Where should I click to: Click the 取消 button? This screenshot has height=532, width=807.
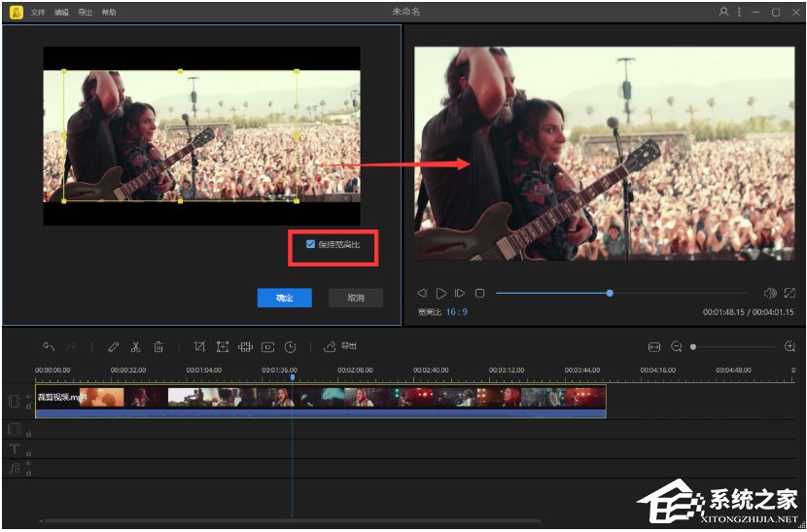point(355,298)
